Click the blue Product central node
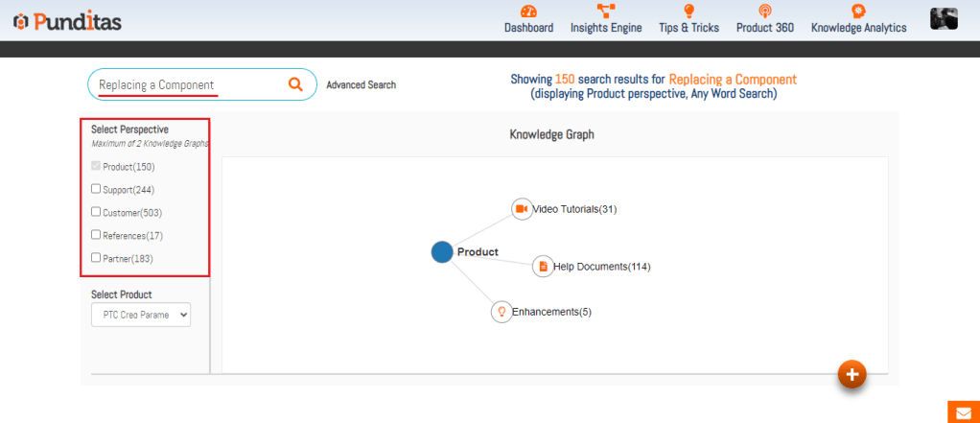Viewport: 980px width, 423px height. (x=442, y=252)
